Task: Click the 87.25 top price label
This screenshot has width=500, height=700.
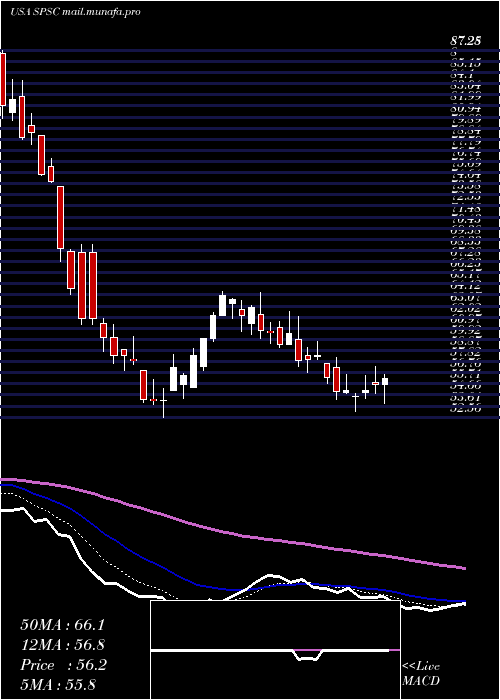Action: click(465, 41)
